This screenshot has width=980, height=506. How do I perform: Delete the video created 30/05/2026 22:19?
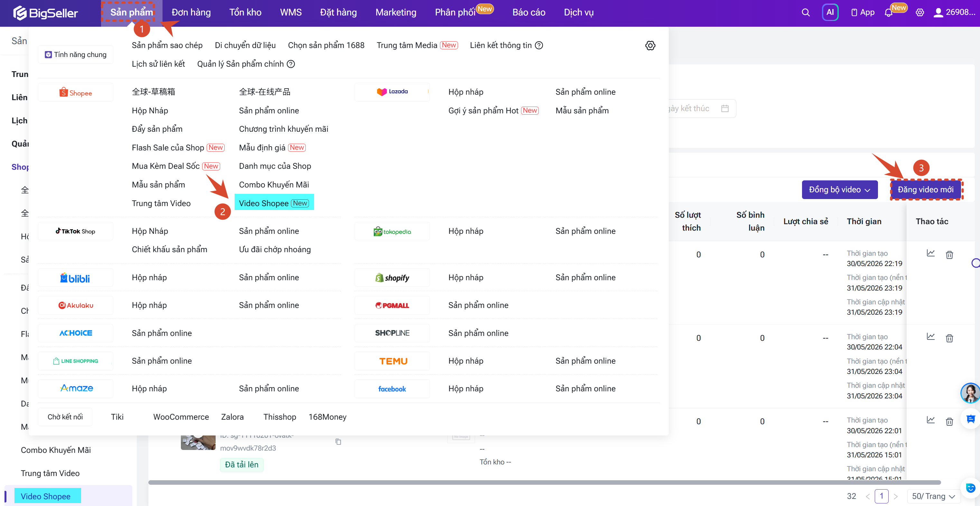(949, 255)
